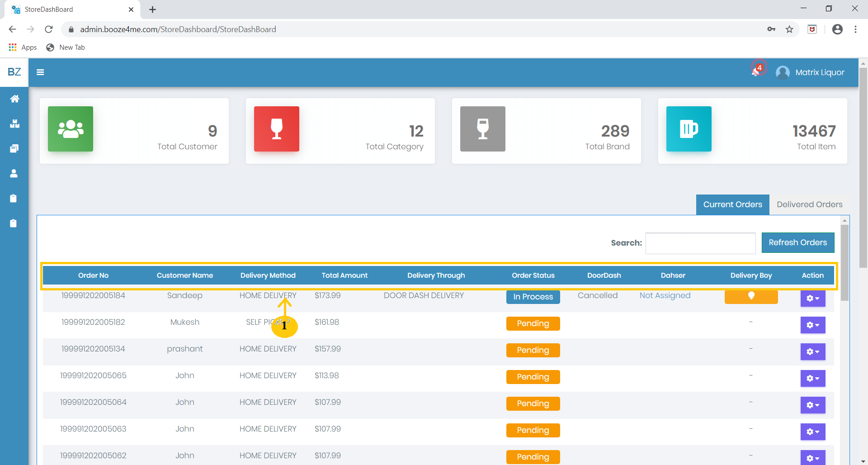This screenshot has height=465, width=868.
Task: Go back with the browser back arrow
Action: click(12, 29)
